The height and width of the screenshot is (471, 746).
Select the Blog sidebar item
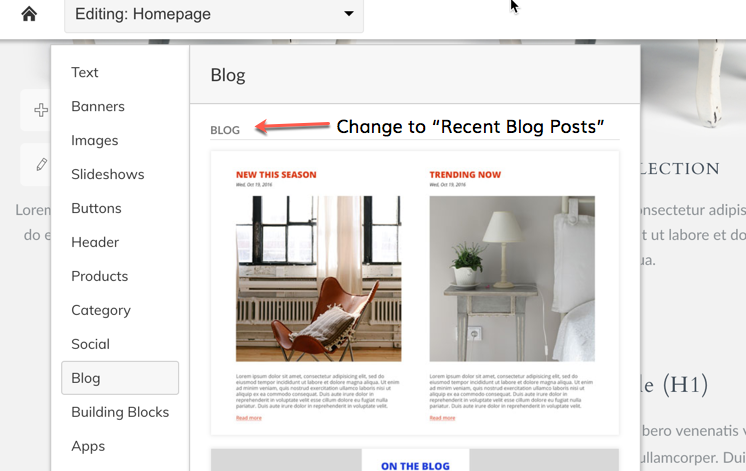[120, 378]
